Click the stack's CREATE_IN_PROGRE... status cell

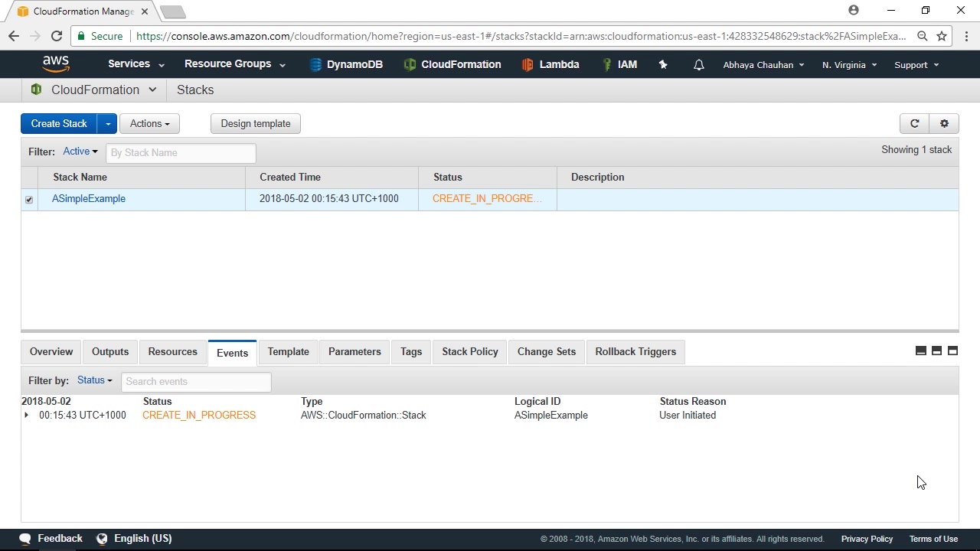click(487, 198)
